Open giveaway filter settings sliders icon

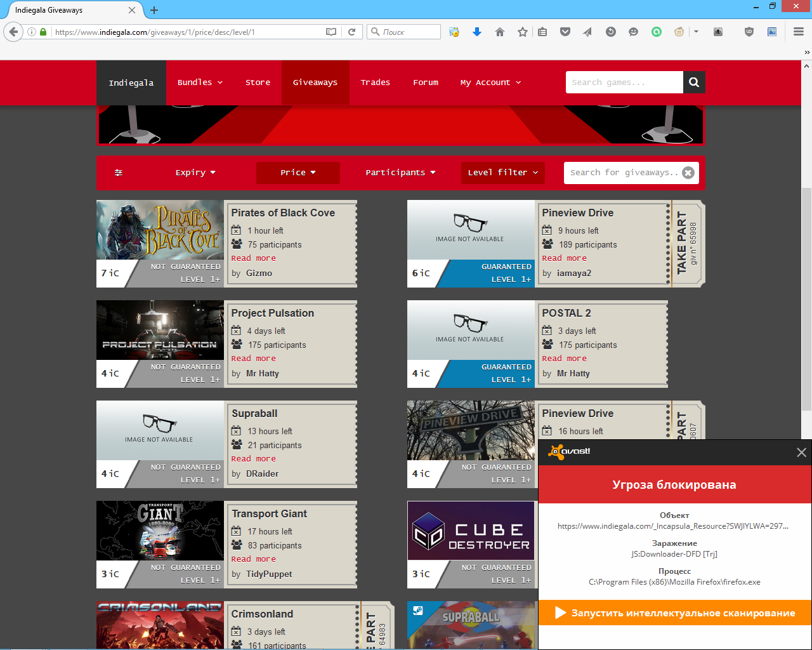pos(119,173)
